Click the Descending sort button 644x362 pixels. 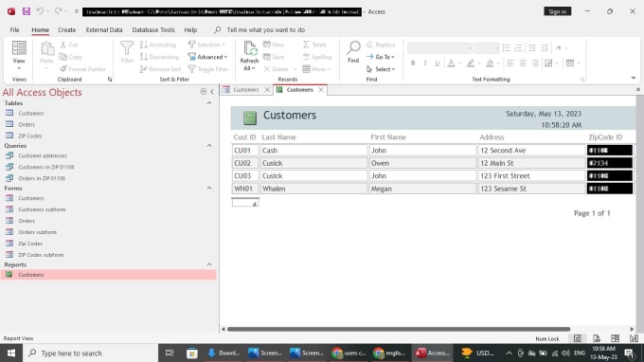pos(159,57)
